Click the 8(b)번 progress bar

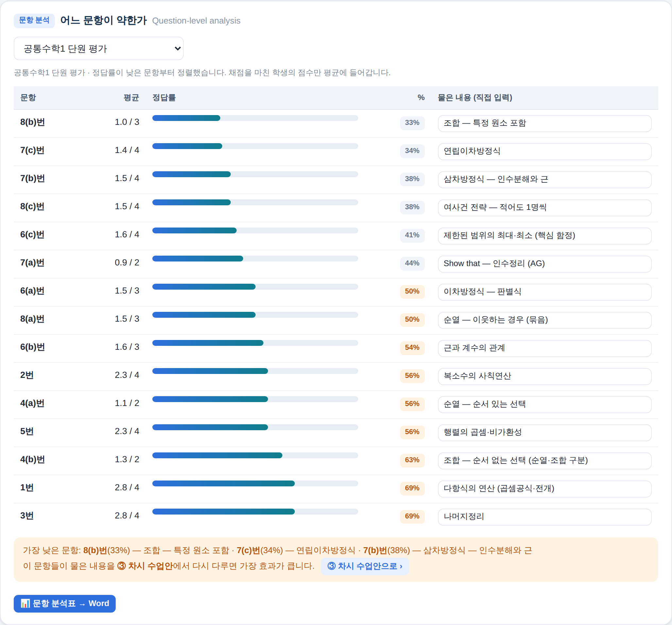coord(255,118)
